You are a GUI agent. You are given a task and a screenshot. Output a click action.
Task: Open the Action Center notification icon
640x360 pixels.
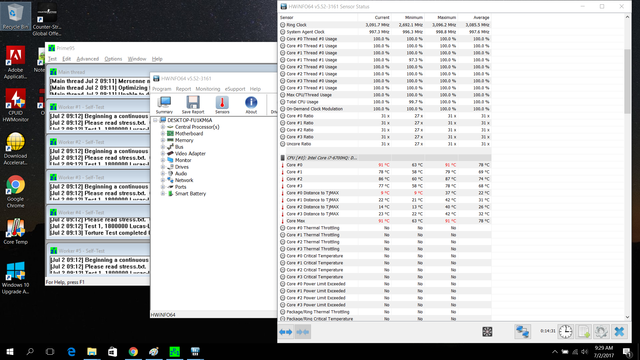click(x=627, y=351)
